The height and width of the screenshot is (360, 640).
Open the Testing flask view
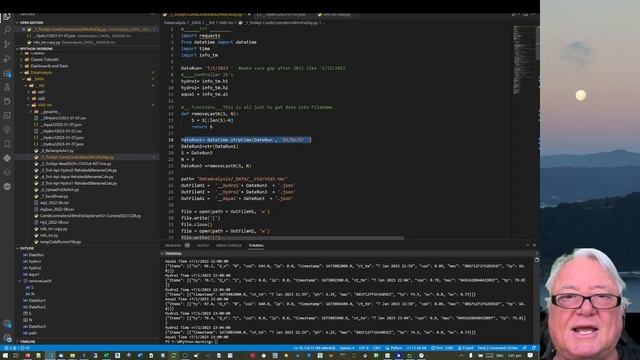point(7,87)
